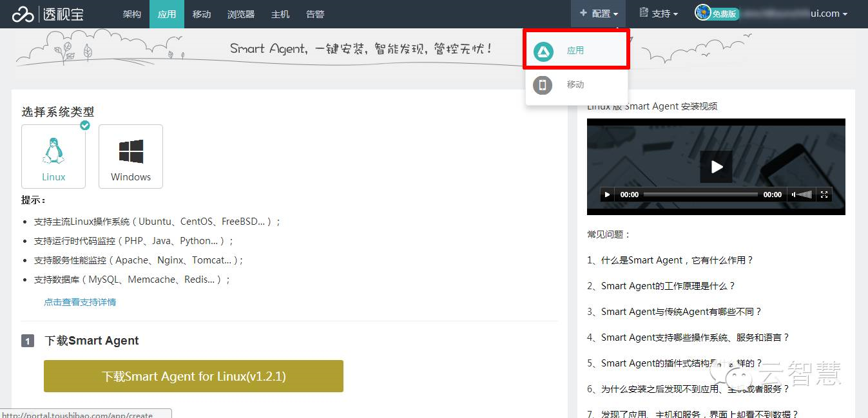Select 移动 in the 配置 menu
The width and height of the screenshot is (868, 418).
(576, 84)
